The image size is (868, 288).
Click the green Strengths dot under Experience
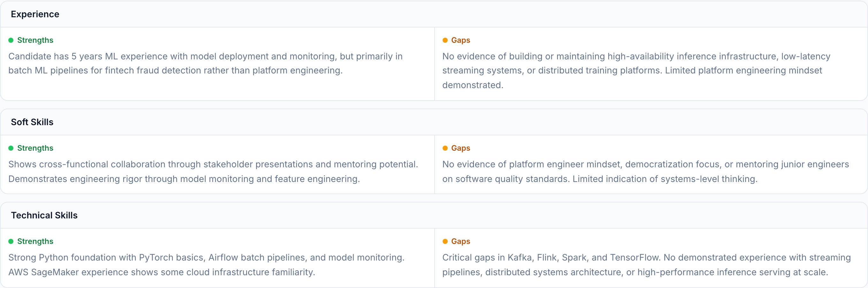[11, 41]
